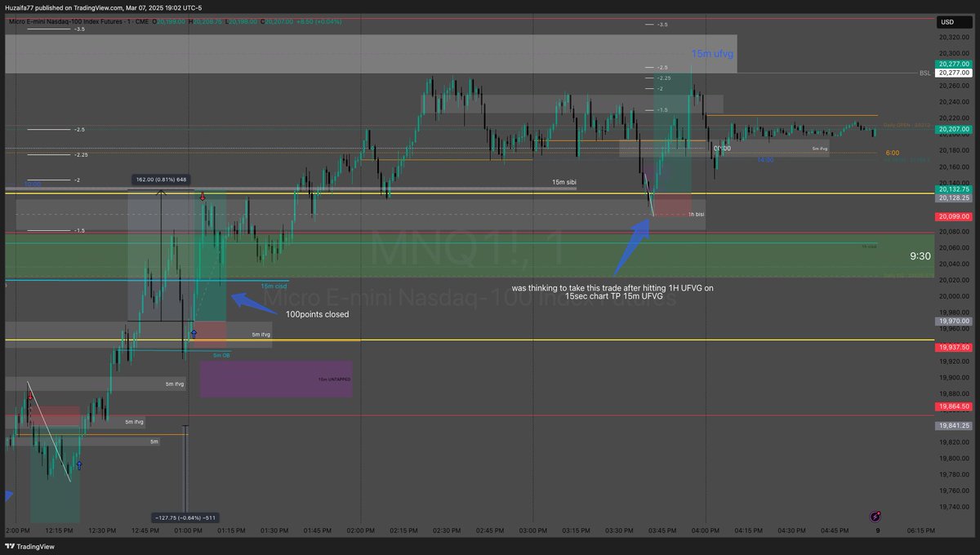The image size is (980, 555).
Task: Select the -3.5 deviation label at top left
Action: click(80, 29)
